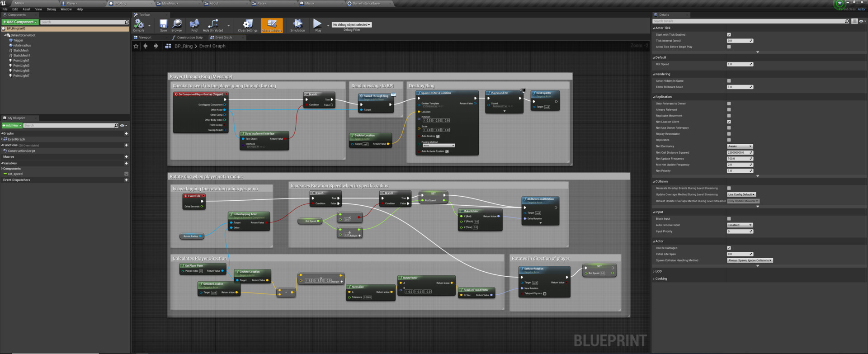Open Find in the toolbar
The width and height of the screenshot is (868, 354).
point(194,25)
